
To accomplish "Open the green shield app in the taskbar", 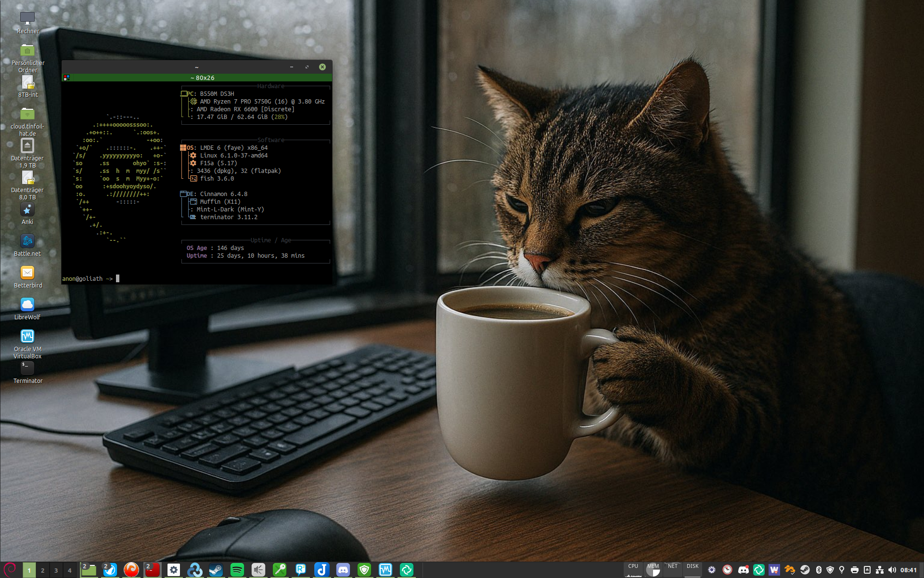I will 364,570.
